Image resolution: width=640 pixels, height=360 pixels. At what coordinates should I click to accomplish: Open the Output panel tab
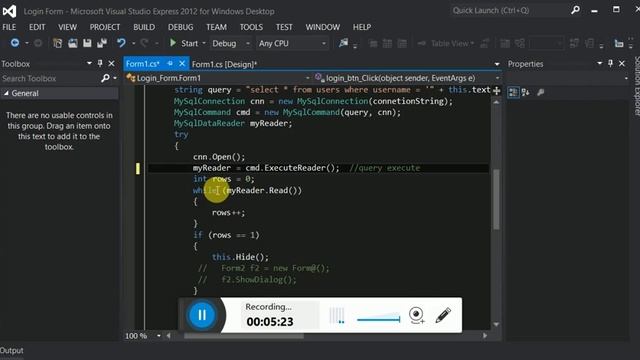pyautogui.click(x=12, y=351)
